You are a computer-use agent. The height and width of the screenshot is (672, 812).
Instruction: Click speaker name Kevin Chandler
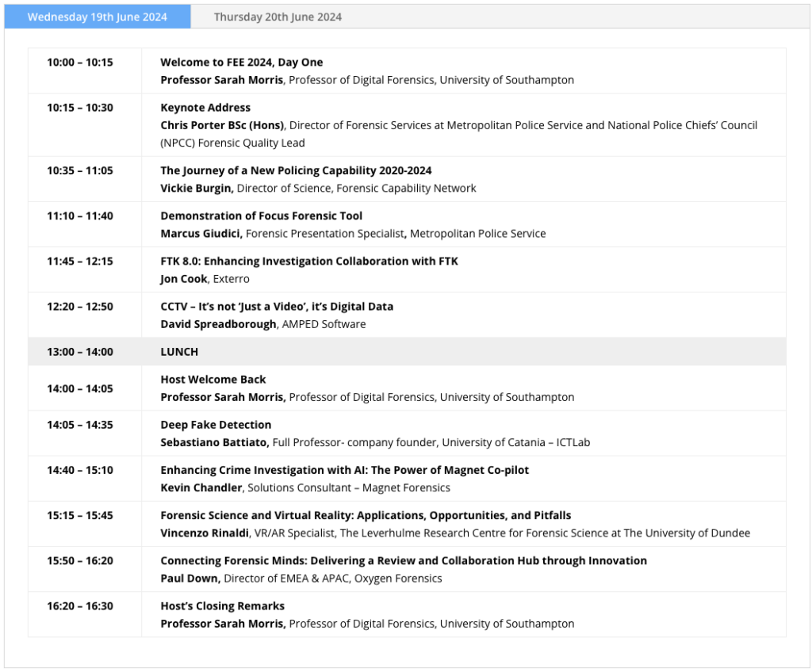coord(201,487)
